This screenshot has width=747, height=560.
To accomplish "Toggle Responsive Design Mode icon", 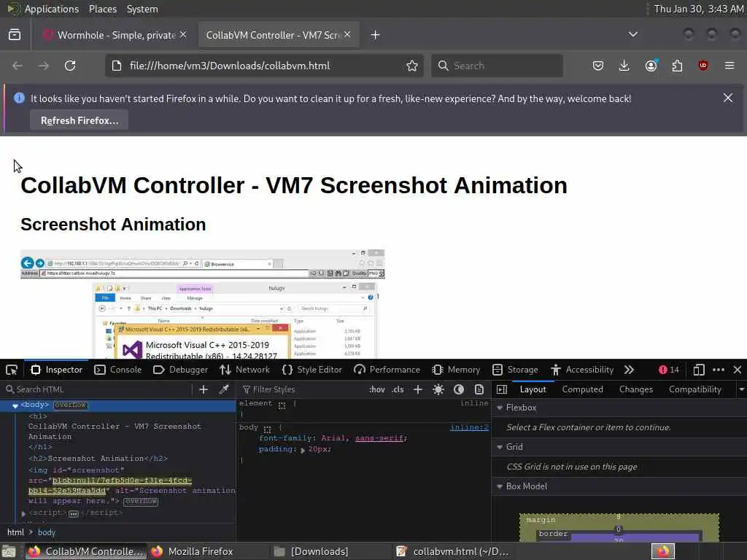I will (x=699, y=370).
